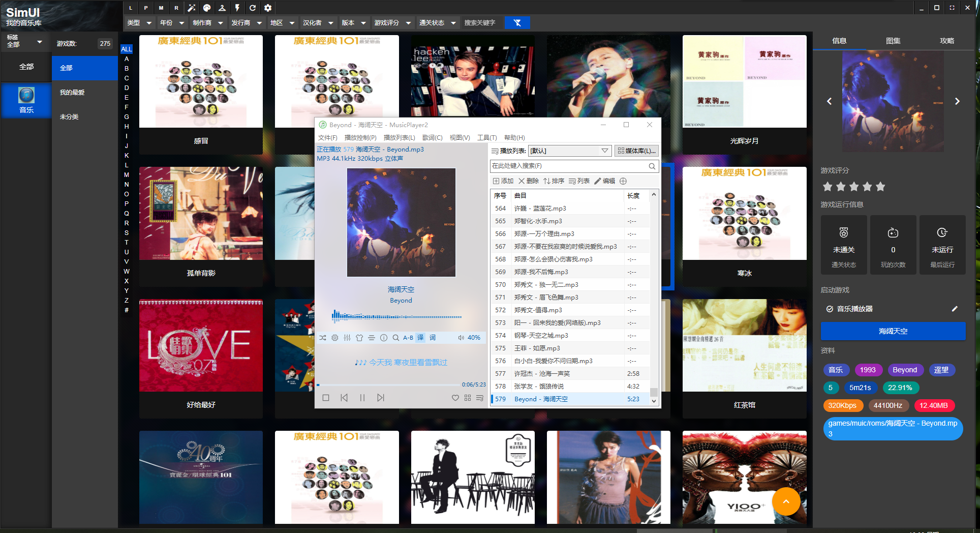
Task: Open the 播放控制(P) menu
Action: 360,138
